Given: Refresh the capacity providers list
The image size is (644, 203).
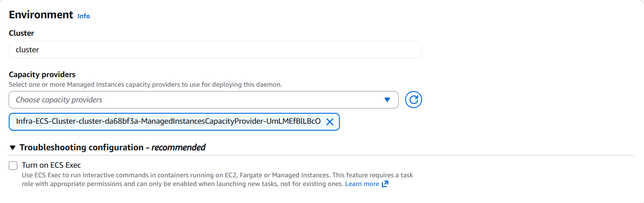Looking at the screenshot, I should (413, 100).
